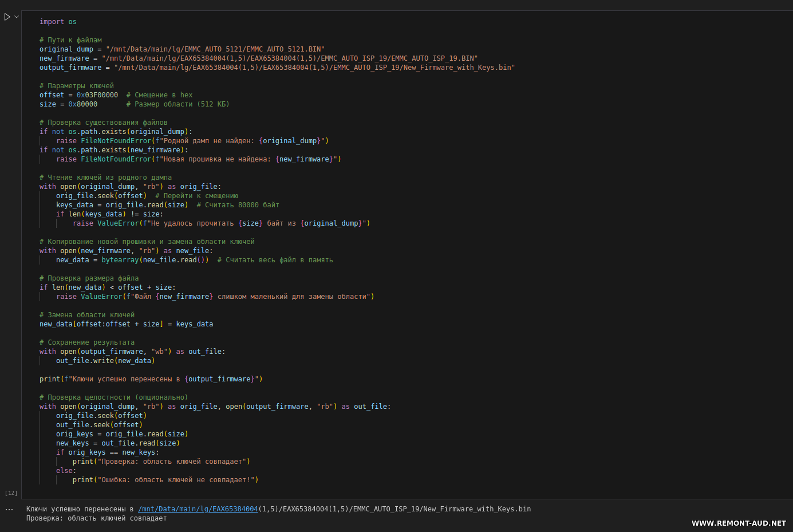793x532 pixels.
Task: Click the out_file.write(new_data) line
Action: click(x=105, y=361)
